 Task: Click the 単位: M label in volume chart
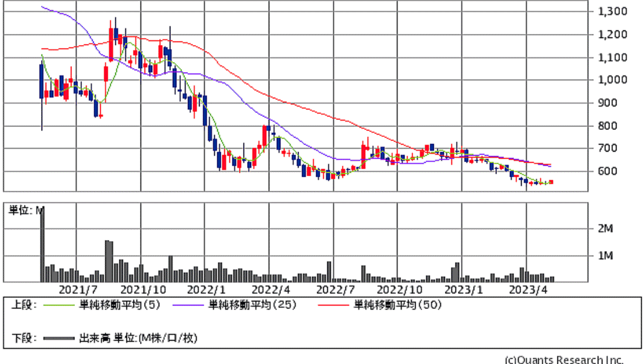(x=26, y=211)
